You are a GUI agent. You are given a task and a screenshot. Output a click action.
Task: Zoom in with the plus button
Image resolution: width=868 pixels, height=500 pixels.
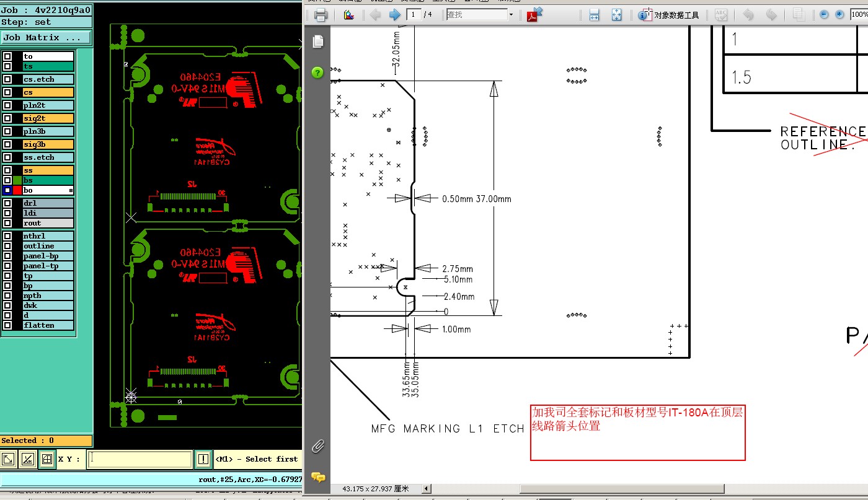point(840,15)
